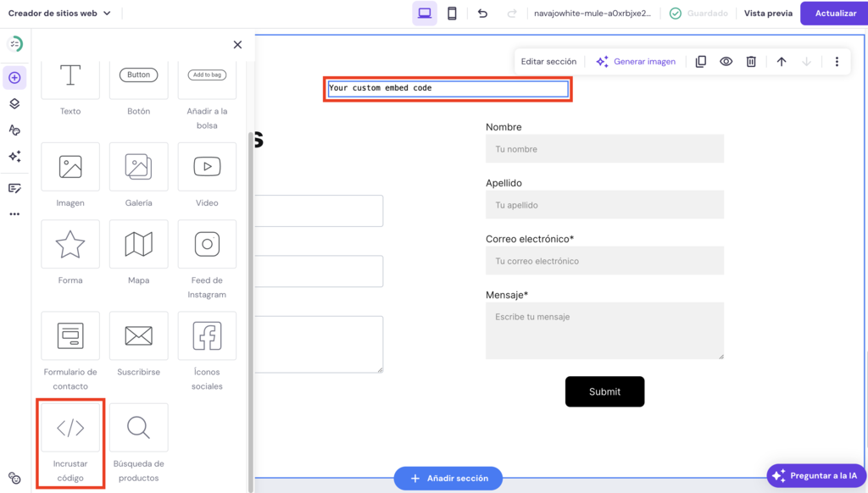Screen dimensions: 868x493
Task: Open website styles with the Aa palette icon
Action: pyautogui.click(x=15, y=130)
